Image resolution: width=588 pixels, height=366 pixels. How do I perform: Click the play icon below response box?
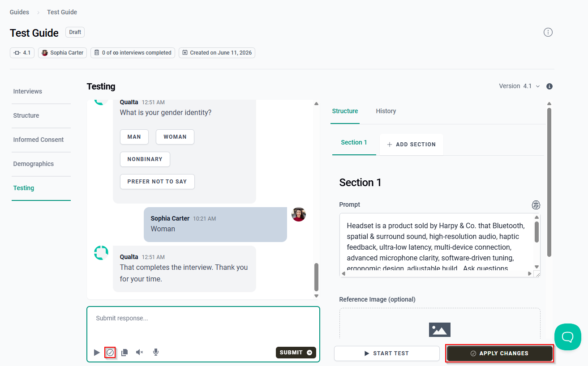coord(97,353)
